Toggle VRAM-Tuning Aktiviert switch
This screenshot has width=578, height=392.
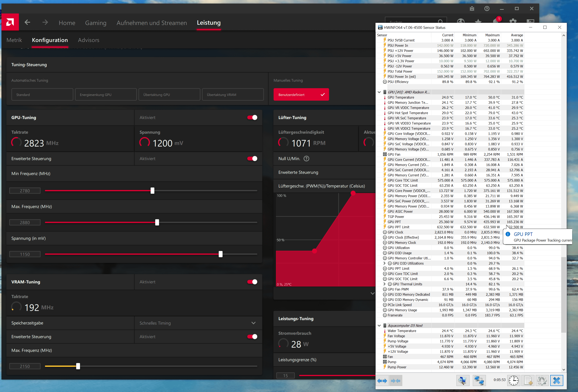coord(252,282)
